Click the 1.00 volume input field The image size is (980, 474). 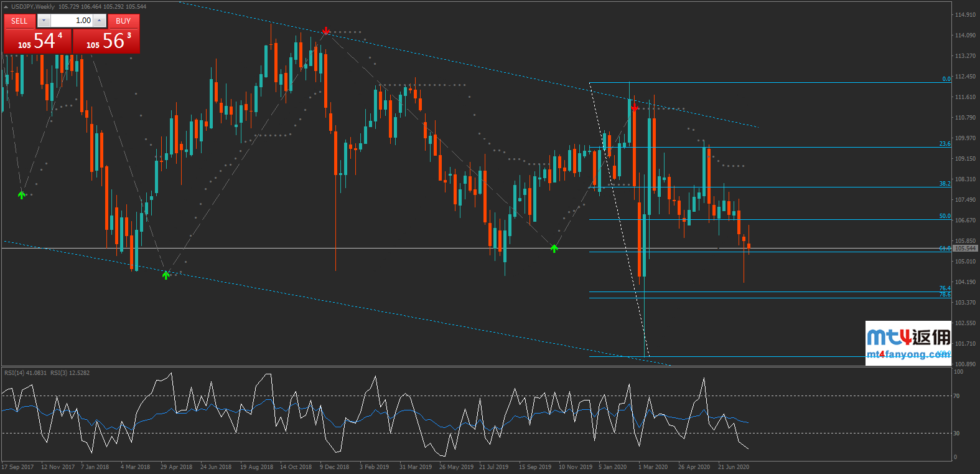pos(72,21)
